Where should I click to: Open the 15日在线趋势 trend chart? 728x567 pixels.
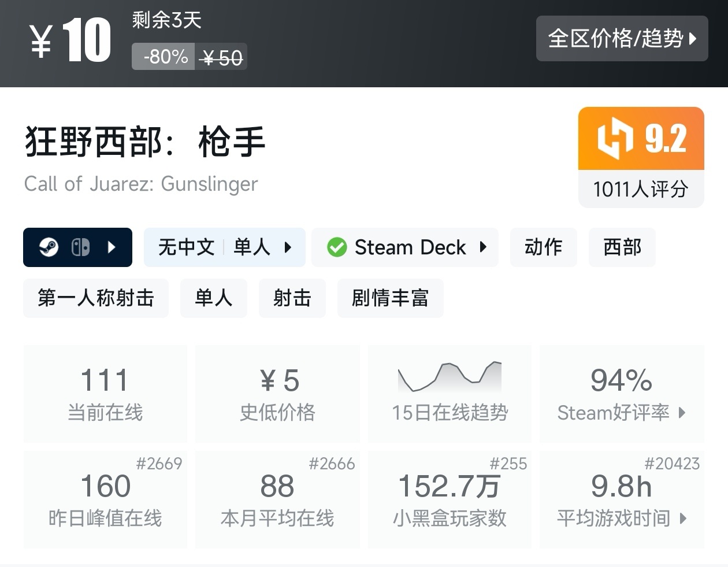tap(450, 394)
